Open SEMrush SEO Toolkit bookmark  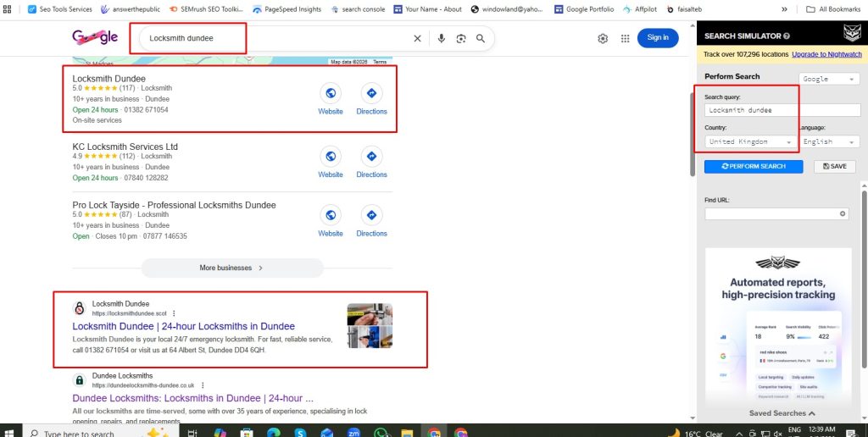[x=208, y=9]
